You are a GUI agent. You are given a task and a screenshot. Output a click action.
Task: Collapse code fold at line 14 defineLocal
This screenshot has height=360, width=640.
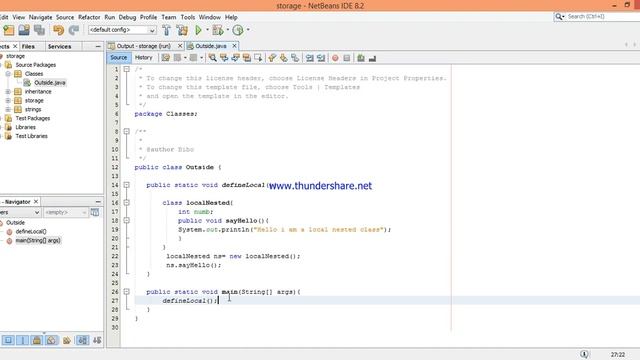[127, 185]
